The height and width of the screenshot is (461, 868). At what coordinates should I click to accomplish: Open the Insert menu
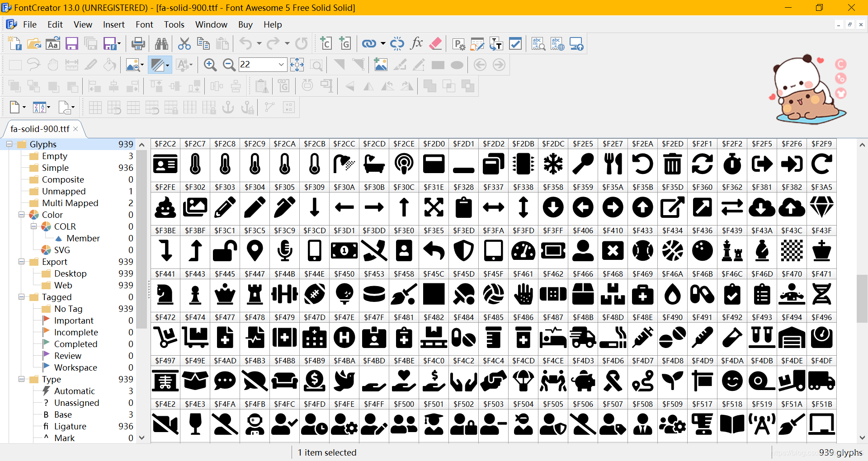pyautogui.click(x=113, y=24)
